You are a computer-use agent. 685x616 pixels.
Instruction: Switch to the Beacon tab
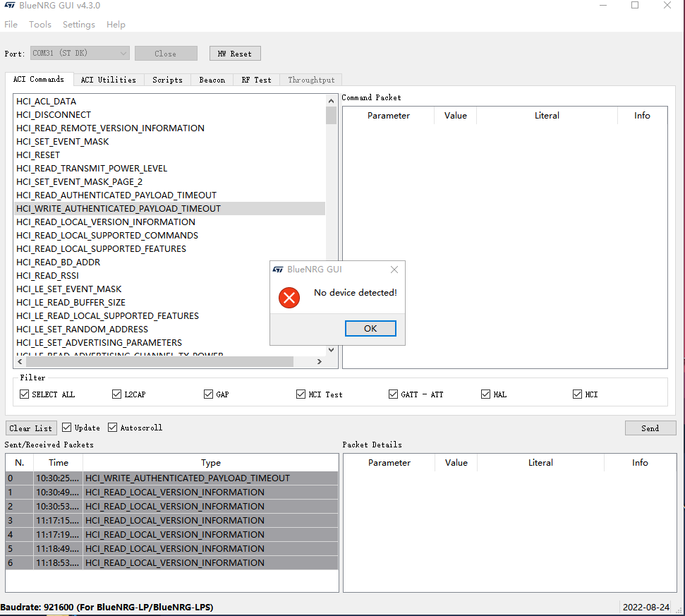tap(212, 80)
